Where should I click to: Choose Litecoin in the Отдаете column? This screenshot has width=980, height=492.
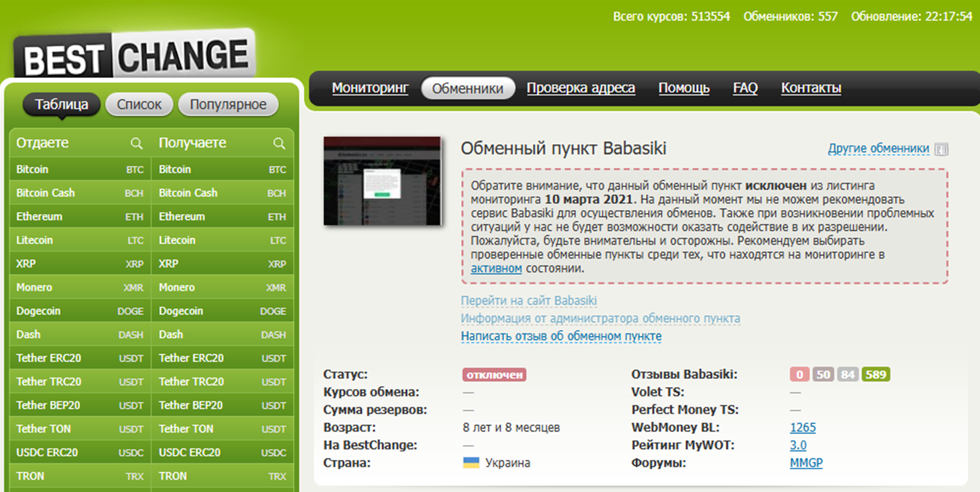click(80, 240)
